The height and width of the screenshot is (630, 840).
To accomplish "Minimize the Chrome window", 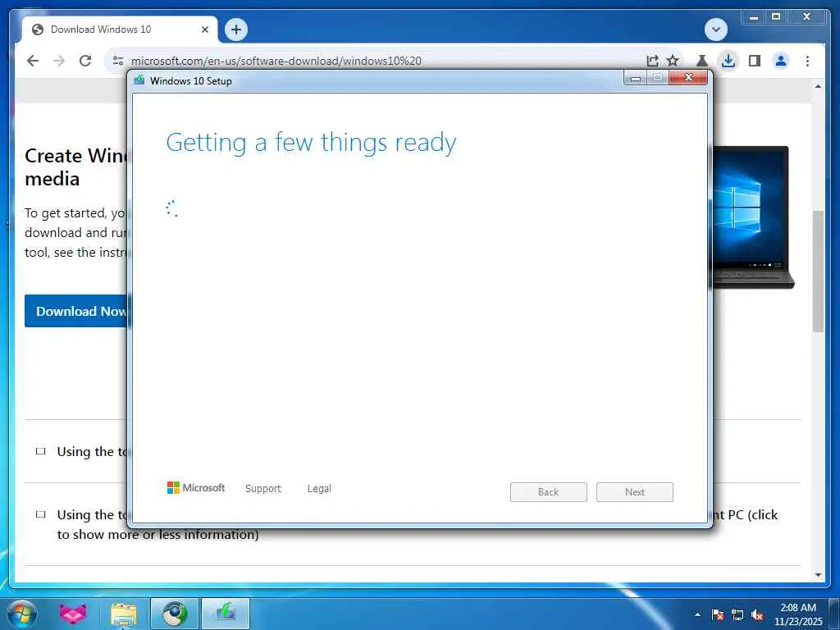I will [754, 17].
